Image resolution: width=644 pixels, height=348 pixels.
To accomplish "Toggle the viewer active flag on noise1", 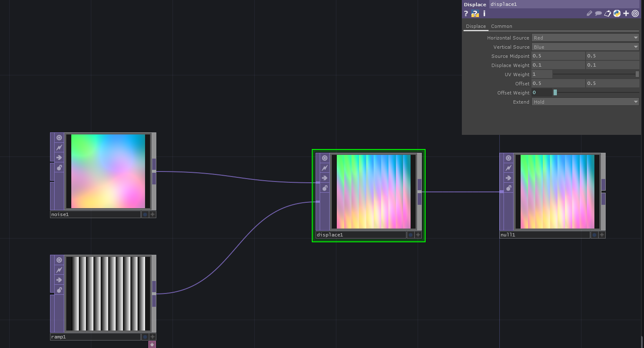I will [59, 138].
